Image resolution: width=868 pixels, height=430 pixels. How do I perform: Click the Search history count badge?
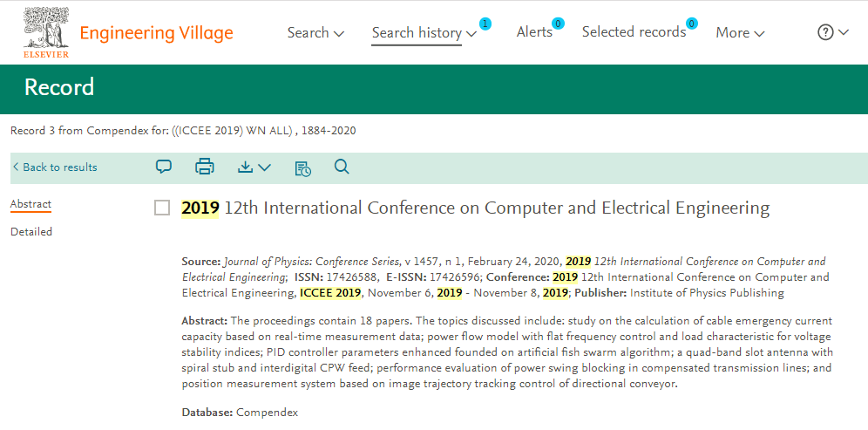[x=485, y=24]
